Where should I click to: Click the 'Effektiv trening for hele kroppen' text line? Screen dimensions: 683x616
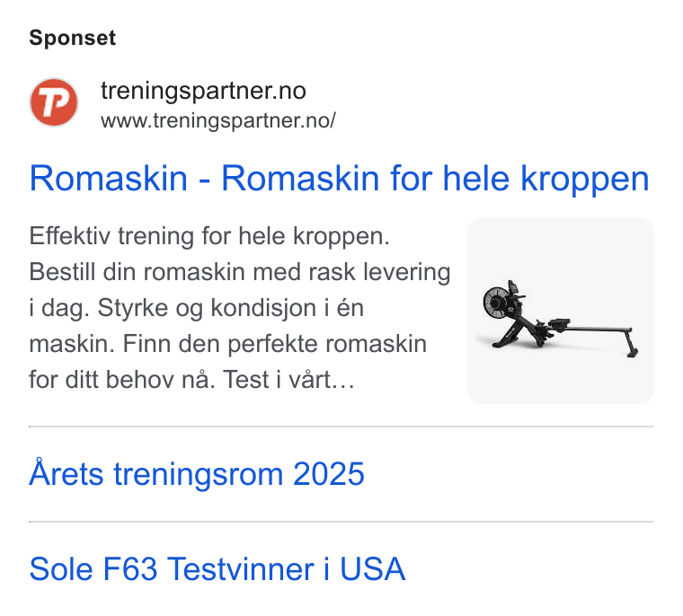pyautogui.click(x=209, y=236)
